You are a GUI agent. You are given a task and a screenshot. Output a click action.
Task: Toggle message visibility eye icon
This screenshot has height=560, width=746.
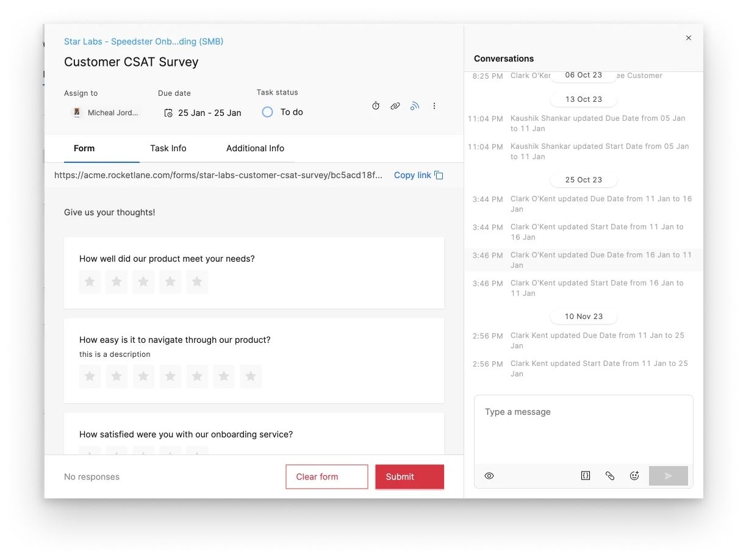click(x=489, y=476)
